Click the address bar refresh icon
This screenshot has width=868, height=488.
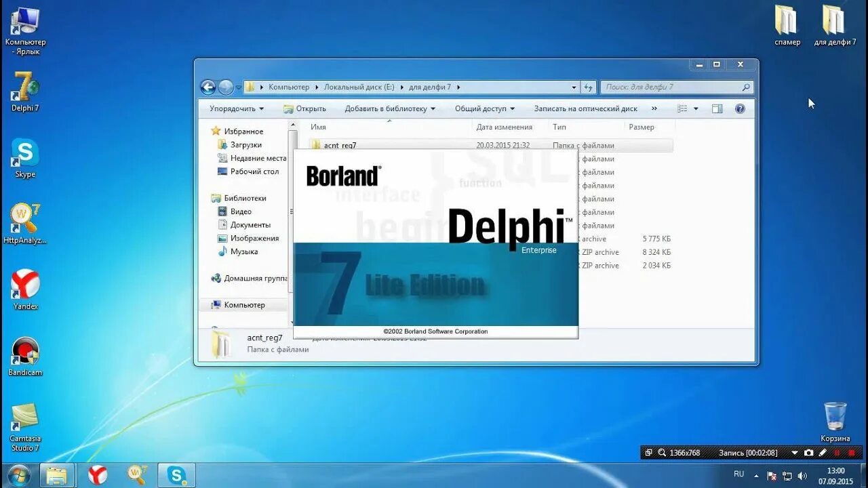click(588, 87)
